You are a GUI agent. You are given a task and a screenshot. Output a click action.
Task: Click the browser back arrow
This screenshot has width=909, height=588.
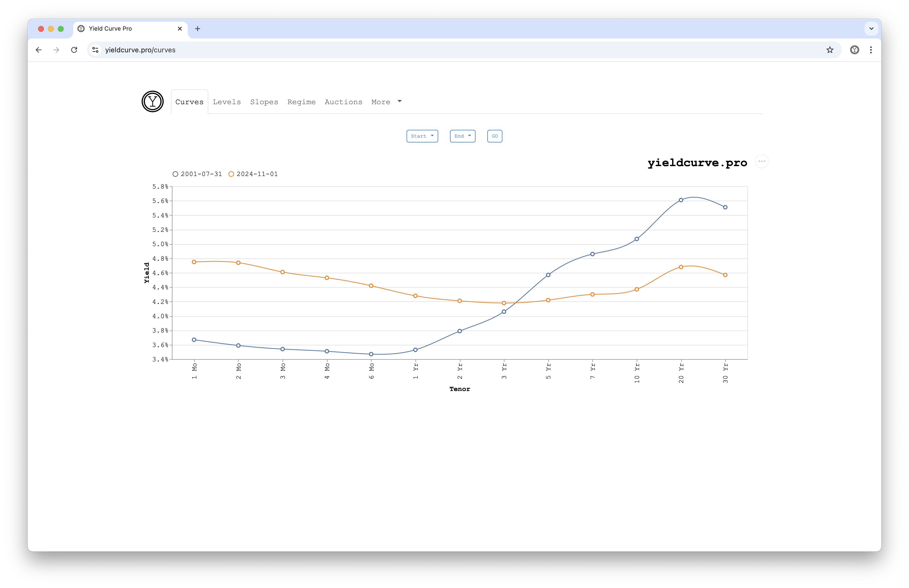pos(39,50)
